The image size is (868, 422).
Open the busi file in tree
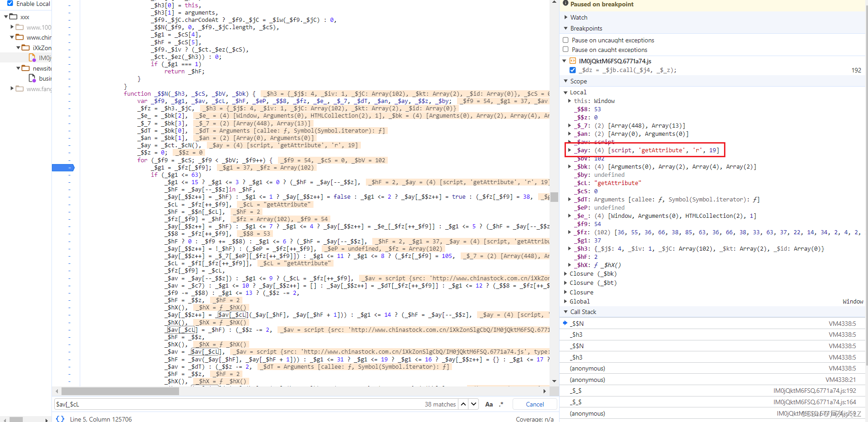(x=45, y=78)
